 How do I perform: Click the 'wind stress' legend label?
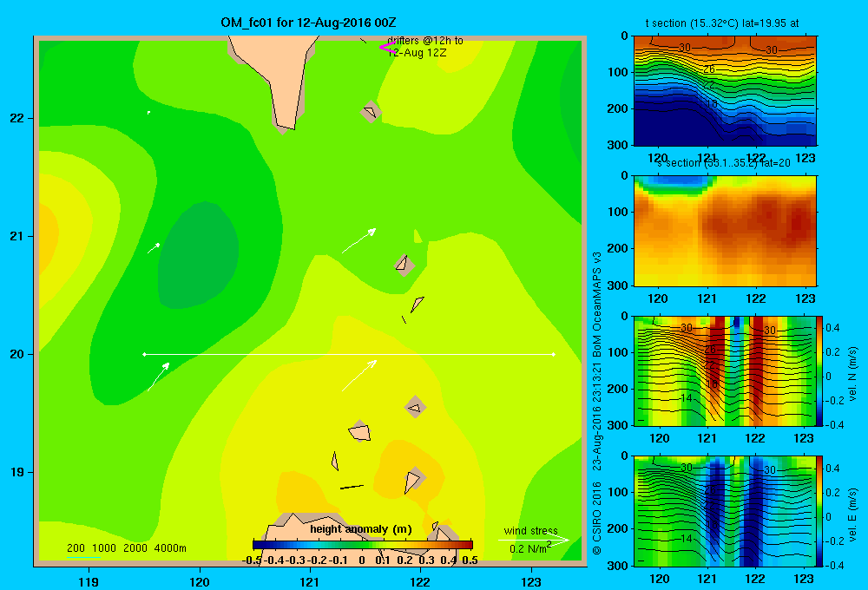[x=531, y=530]
